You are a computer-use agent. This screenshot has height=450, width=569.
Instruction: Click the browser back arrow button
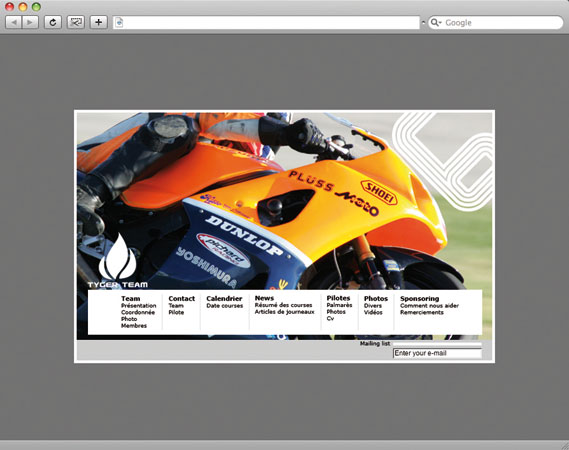[14, 22]
